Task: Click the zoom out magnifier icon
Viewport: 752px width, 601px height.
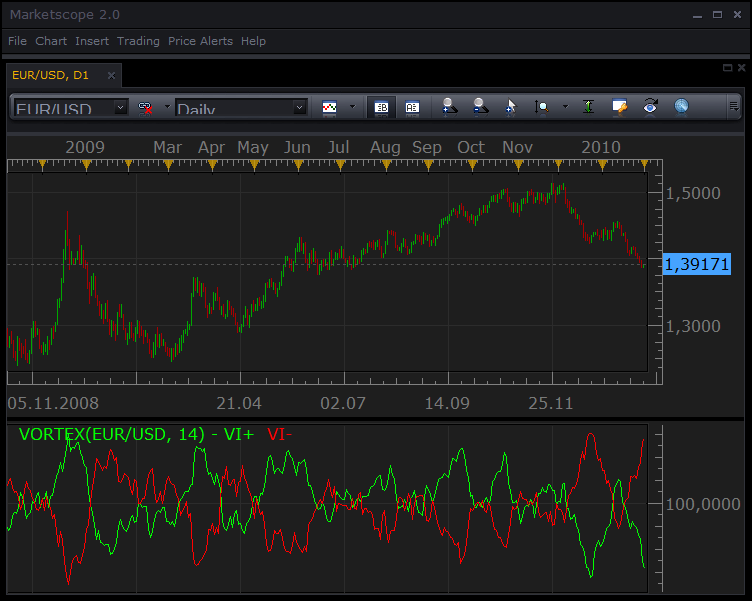Action: point(480,106)
